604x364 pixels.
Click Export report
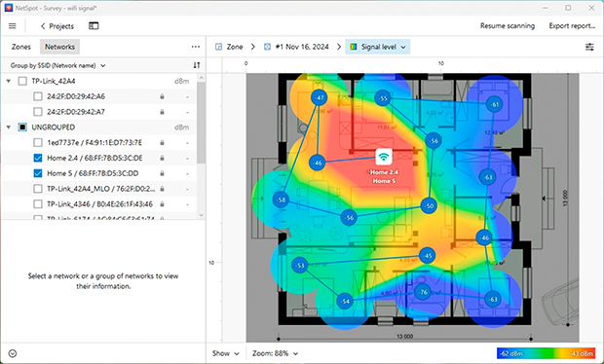coord(572,25)
